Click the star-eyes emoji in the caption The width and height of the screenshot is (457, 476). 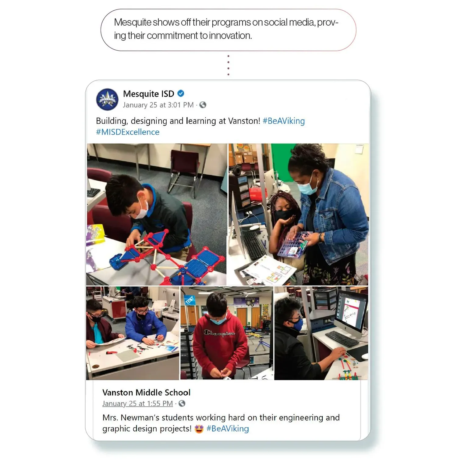coord(199,429)
